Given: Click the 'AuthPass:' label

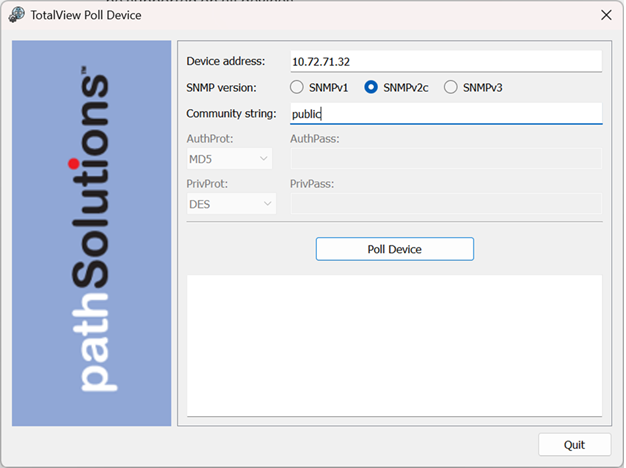Looking at the screenshot, I should tap(315, 139).
